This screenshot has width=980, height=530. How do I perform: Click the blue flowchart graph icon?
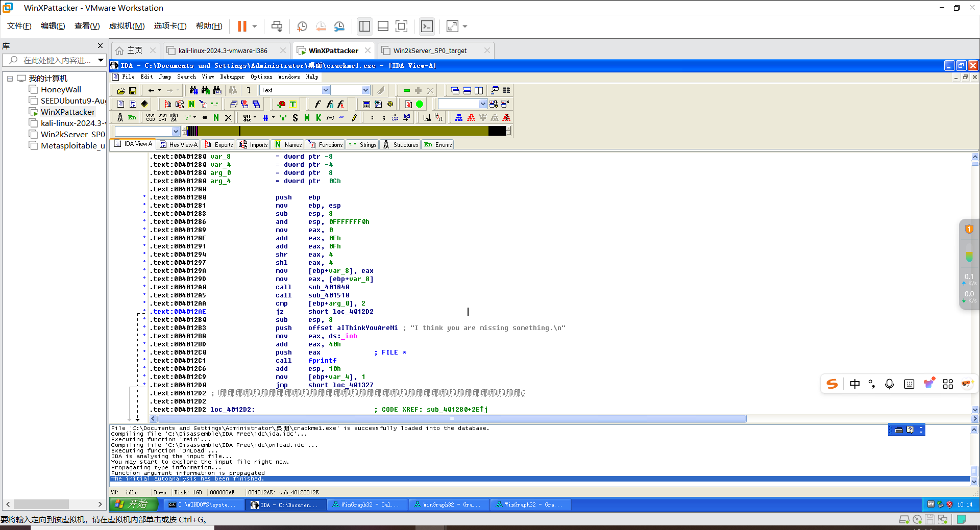459,118
